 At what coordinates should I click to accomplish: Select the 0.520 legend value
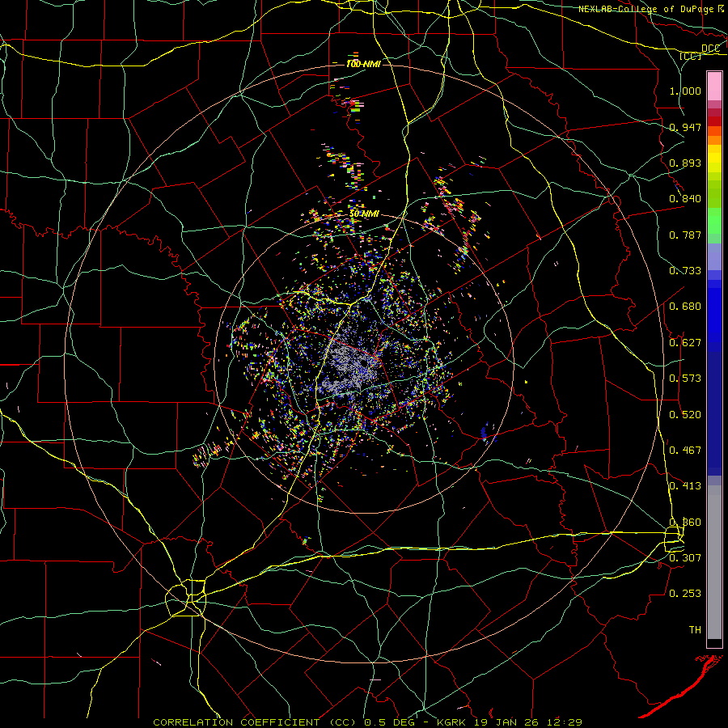click(685, 415)
